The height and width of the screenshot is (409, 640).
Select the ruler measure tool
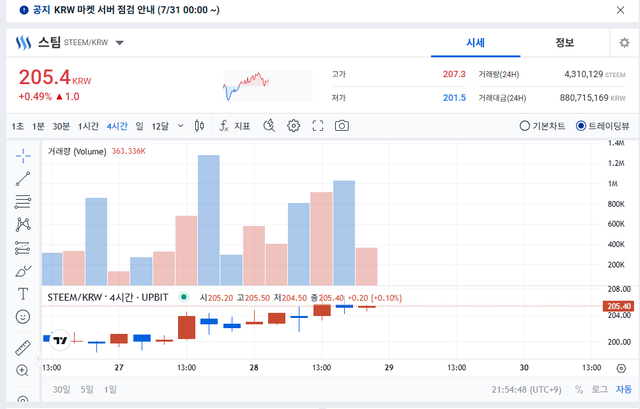(23, 347)
